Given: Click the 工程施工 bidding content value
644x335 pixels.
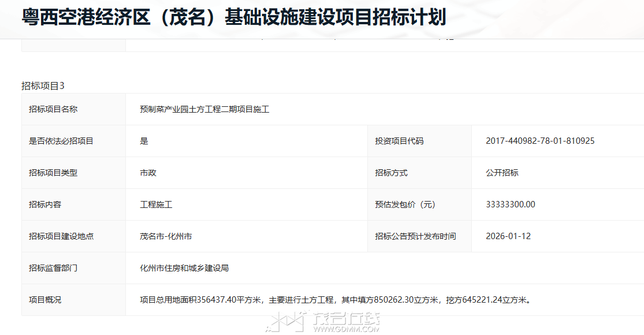Looking at the screenshot, I should click(156, 204).
